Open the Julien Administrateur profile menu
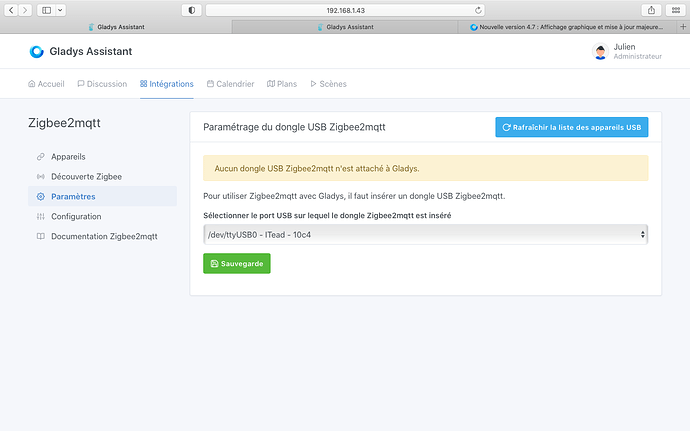 [627, 52]
